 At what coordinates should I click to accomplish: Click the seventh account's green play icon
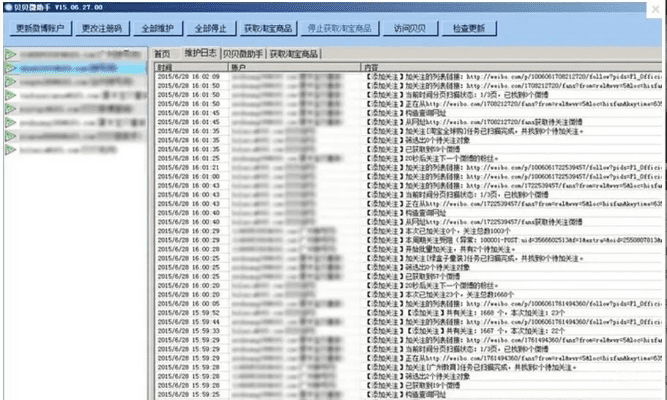tap(11, 136)
